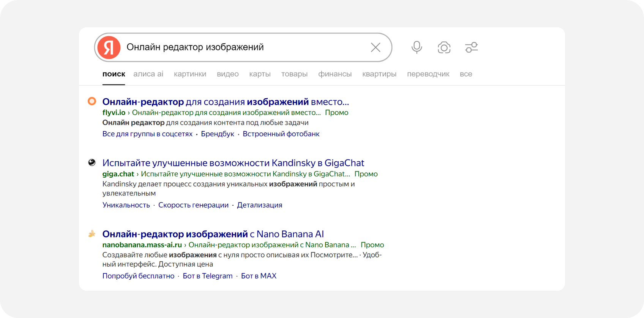Select the «поиск» tab
The width and height of the screenshot is (644, 318).
pyautogui.click(x=114, y=74)
